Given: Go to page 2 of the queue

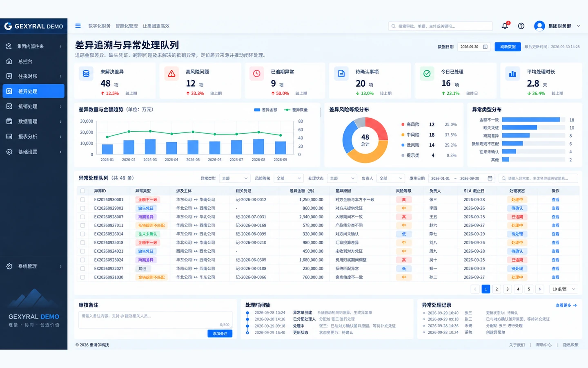Looking at the screenshot, I should point(497,289).
